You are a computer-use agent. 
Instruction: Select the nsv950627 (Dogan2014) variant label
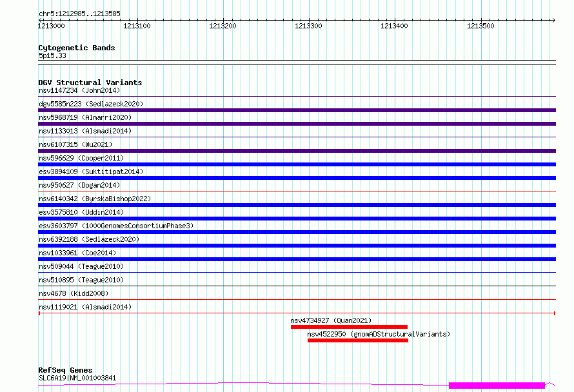click(x=79, y=185)
